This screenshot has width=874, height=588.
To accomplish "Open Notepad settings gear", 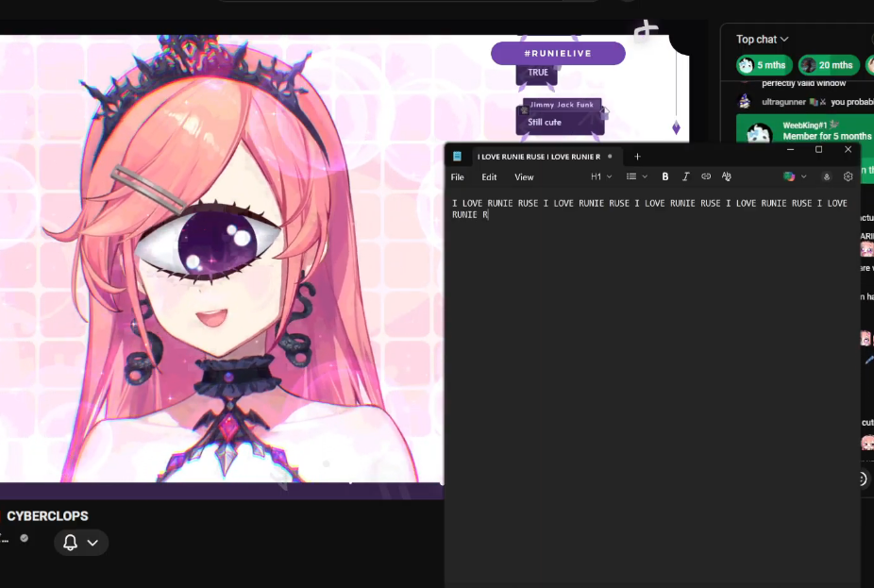I will tap(848, 176).
